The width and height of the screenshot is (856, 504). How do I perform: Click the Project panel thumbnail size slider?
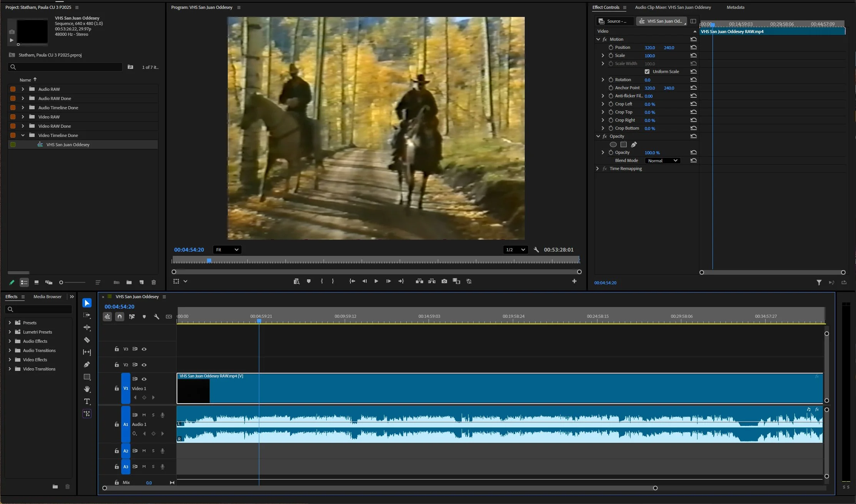coord(61,282)
